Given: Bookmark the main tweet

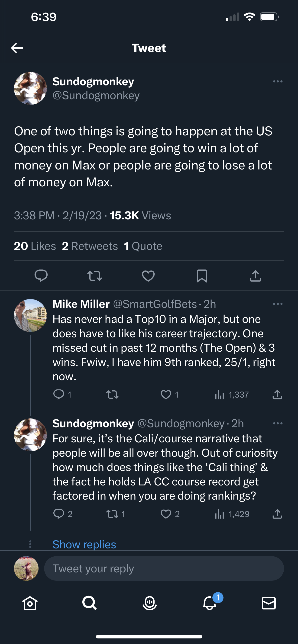Looking at the screenshot, I should (202, 276).
